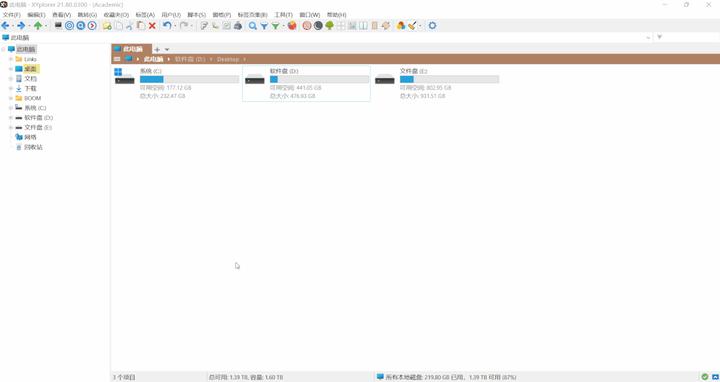
Task: Open the 查看(V) menu
Action: point(61,15)
